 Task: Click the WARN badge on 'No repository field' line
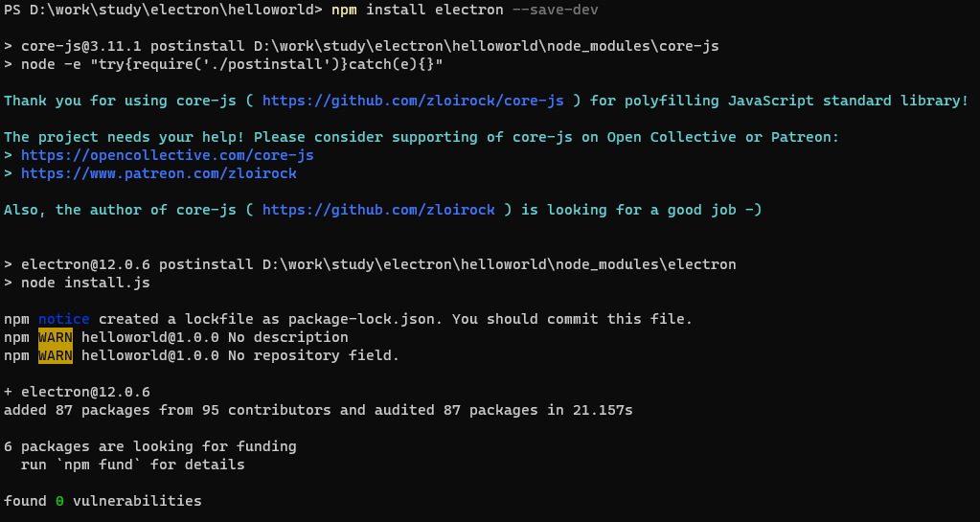click(55, 355)
